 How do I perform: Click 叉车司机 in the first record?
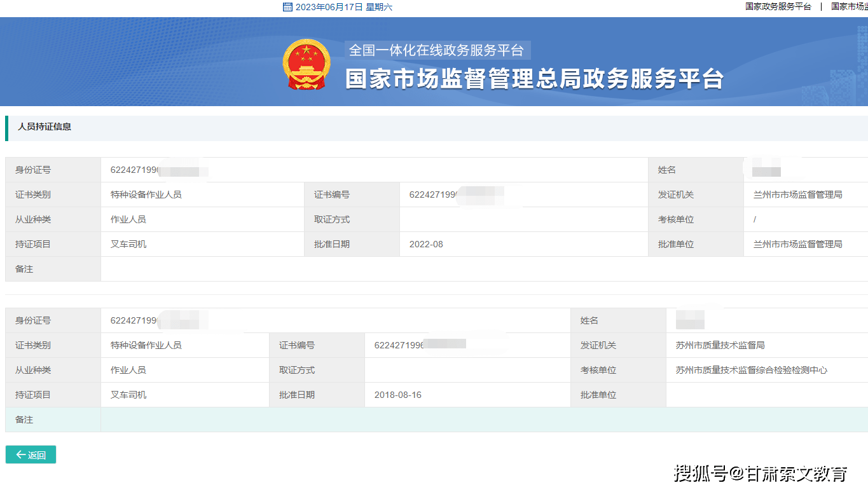[x=128, y=244]
